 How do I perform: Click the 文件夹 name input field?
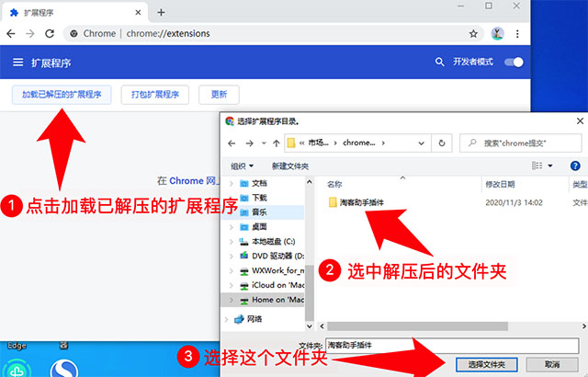point(452,346)
